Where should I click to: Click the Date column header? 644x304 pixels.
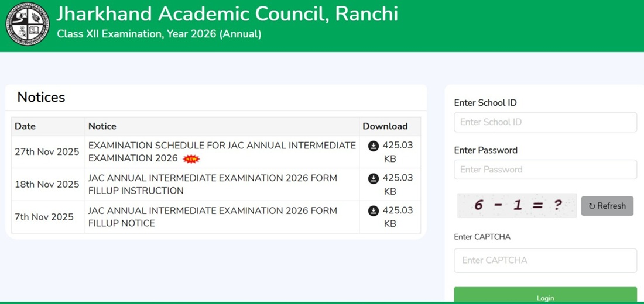tap(25, 126)
